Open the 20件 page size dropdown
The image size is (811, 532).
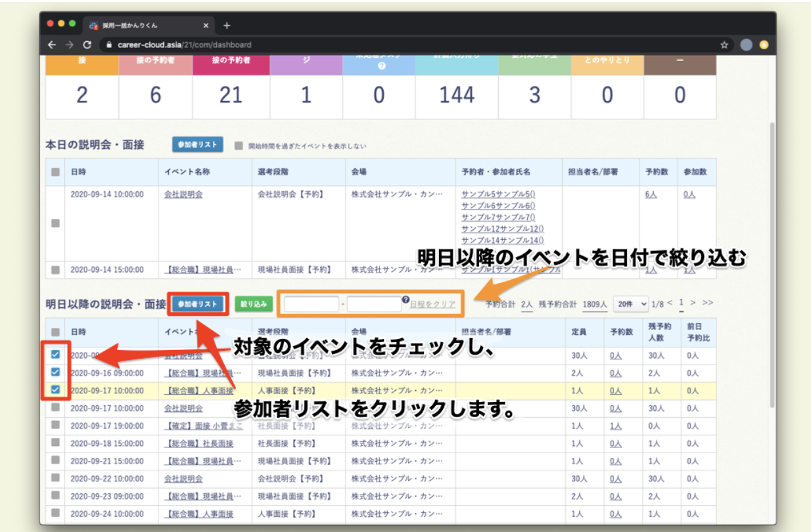630,303
